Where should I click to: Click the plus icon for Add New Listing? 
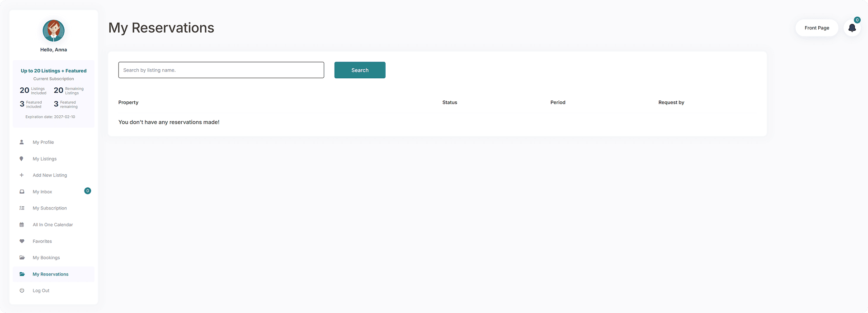click(22, 175)
